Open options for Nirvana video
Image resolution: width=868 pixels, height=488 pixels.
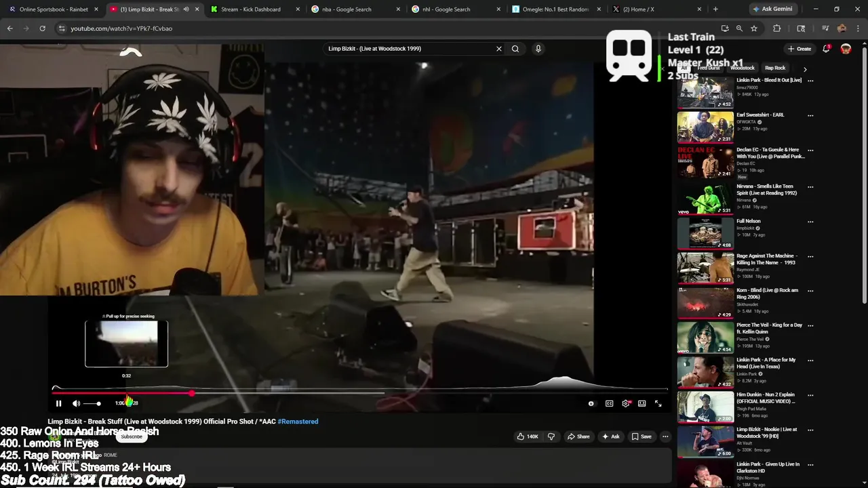click(x=810, y=187)
